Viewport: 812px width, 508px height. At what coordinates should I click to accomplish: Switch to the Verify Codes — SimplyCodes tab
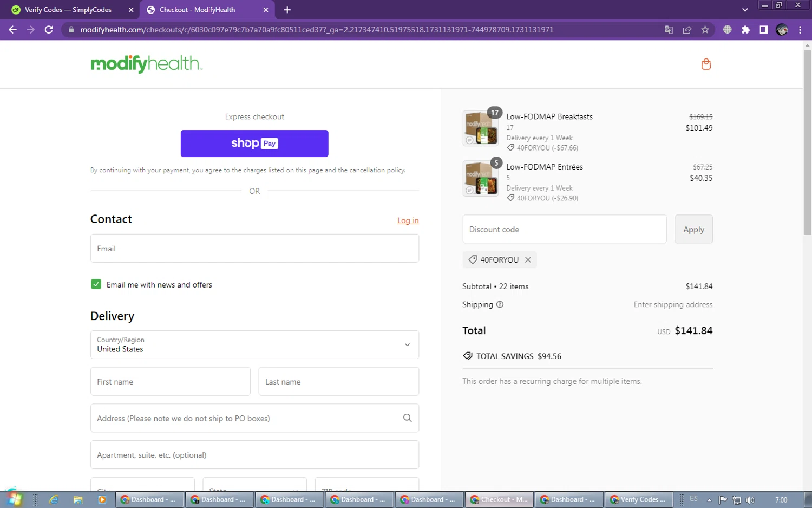[x=69, y=10]
